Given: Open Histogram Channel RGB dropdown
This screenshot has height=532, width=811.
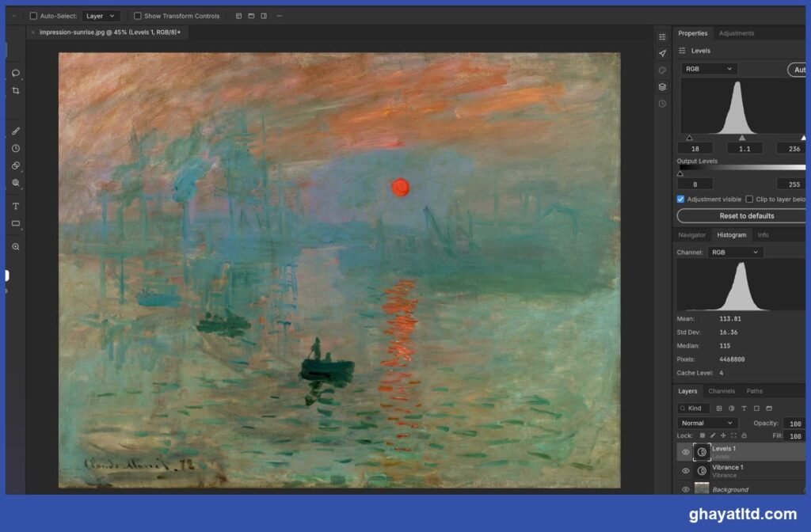Looking at the screenshot, I should click(736, 253).
